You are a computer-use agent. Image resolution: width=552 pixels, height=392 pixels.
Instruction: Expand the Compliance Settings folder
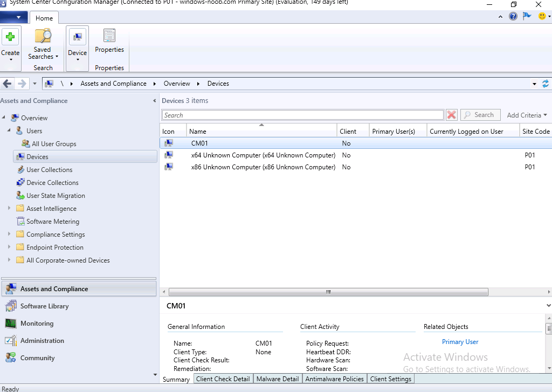tap(9, 234)
